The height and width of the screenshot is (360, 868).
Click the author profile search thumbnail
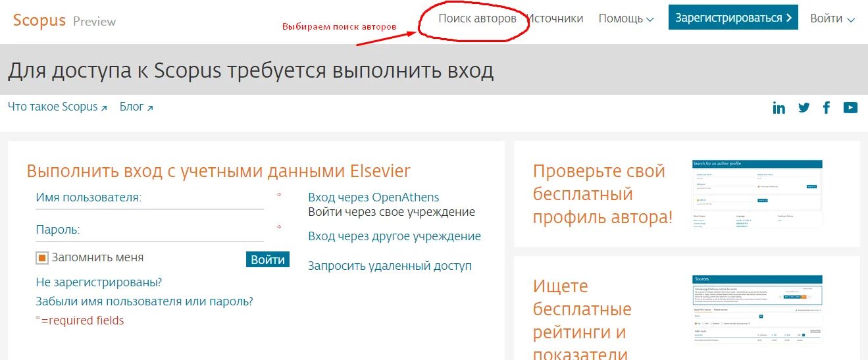[757, 193]
